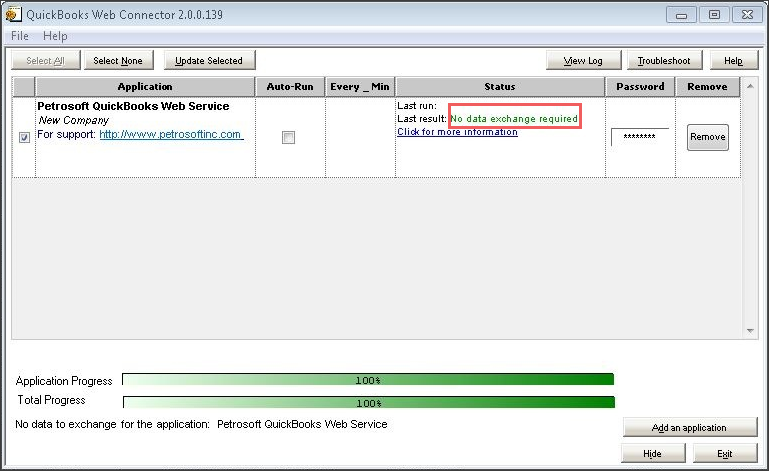Click the Total Progress bar
This screenshot has height=471, width=769.
click(368, 403)
